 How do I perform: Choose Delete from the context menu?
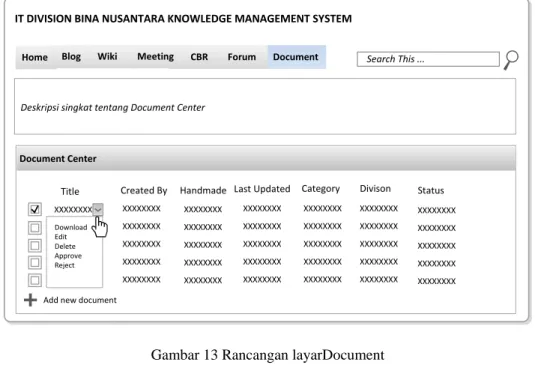pyautogui.click(x=65, y=246)
